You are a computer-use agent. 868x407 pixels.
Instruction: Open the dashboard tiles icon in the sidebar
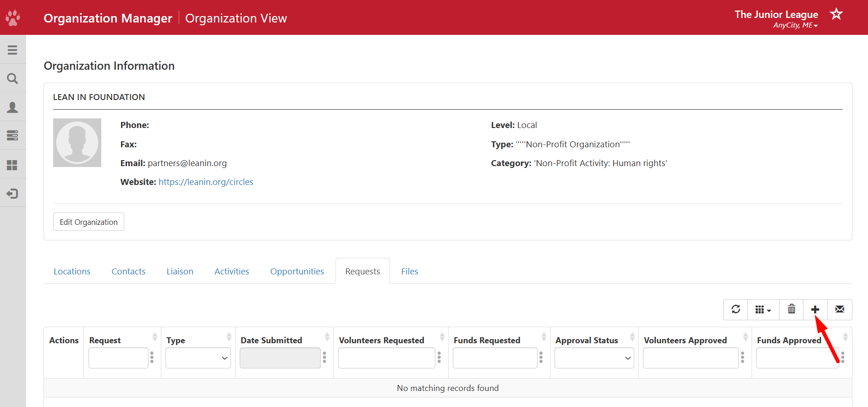click(x=13, y=165)
